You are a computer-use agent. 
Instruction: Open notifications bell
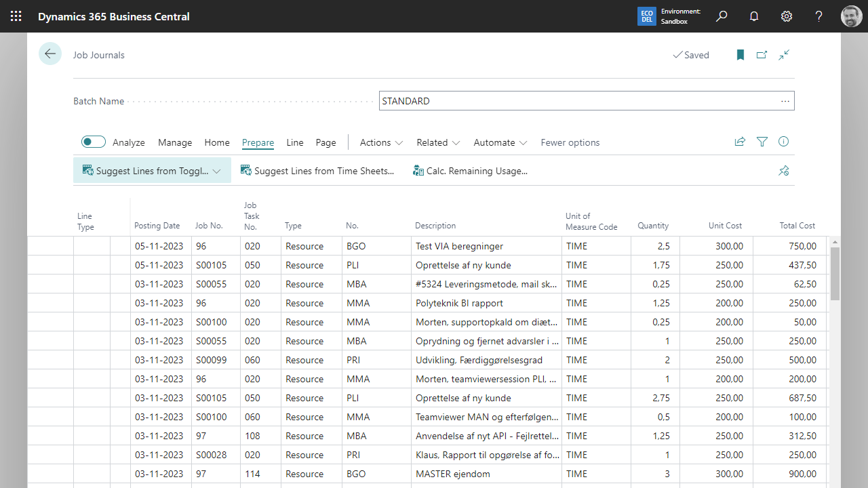pyautogui.click(x=754, y=16)
